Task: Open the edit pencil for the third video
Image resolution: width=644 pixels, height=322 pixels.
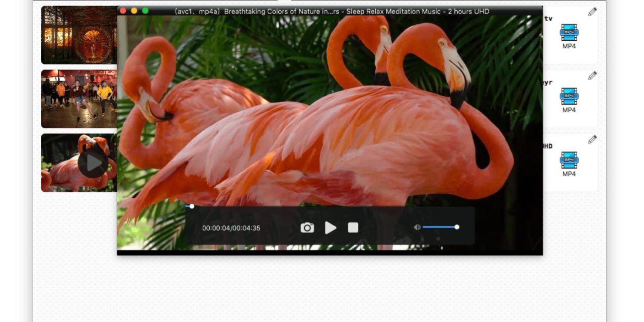Action: point(592,140)
